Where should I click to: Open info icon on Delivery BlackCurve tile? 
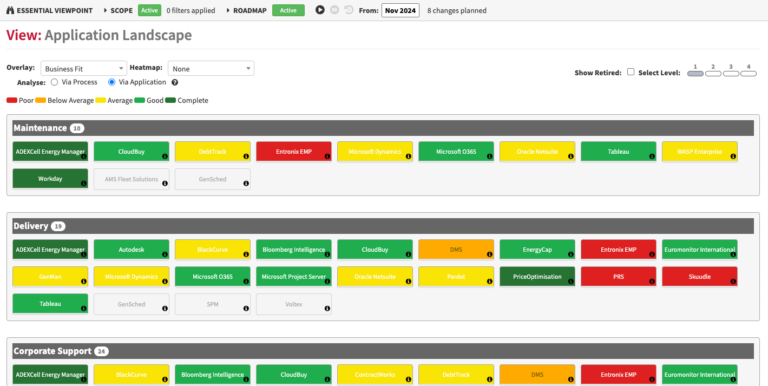click(x=246, y=254)
